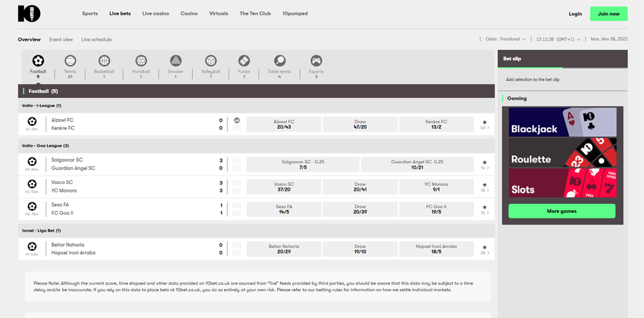Image resolution: width=644 pixels, height=318 pixels.
Task: Favorite the Aizawl FC vs Kenkre FC match star
Action: [484, 122]
